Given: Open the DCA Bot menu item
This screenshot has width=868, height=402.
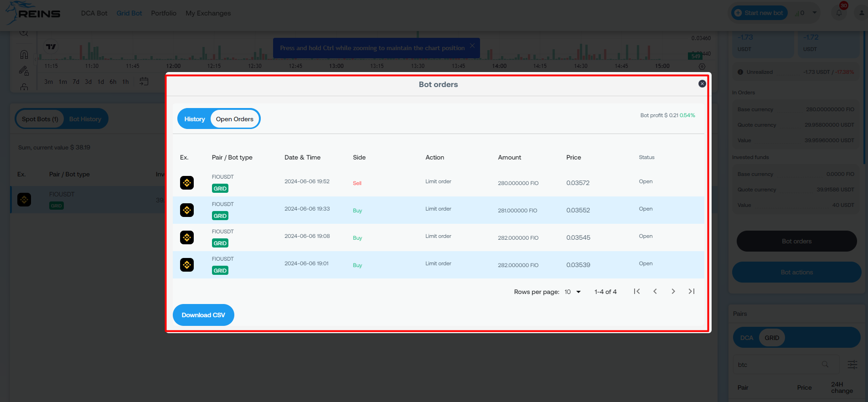Looking at the screenshot, I should [94, 13].
